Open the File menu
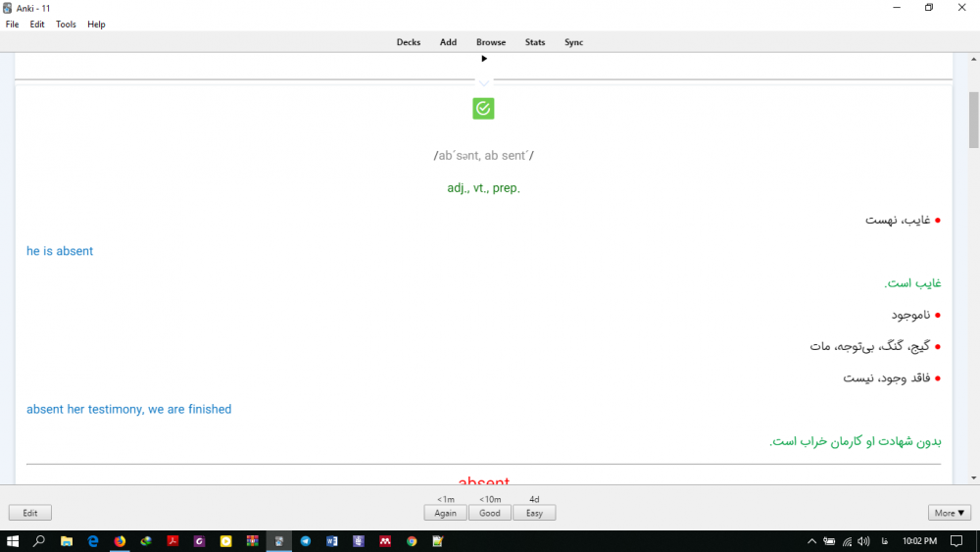The image size is (980, 552). point(13,25)
